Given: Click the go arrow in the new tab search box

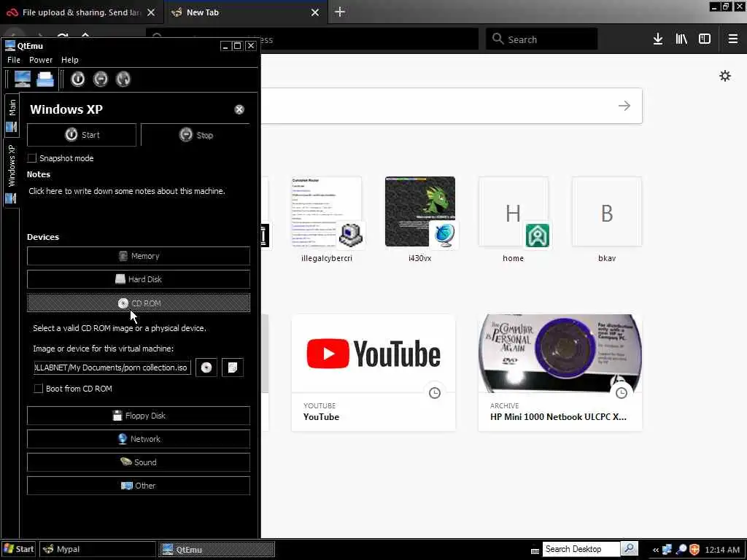Looking at the screenshot, I should 624,106.
